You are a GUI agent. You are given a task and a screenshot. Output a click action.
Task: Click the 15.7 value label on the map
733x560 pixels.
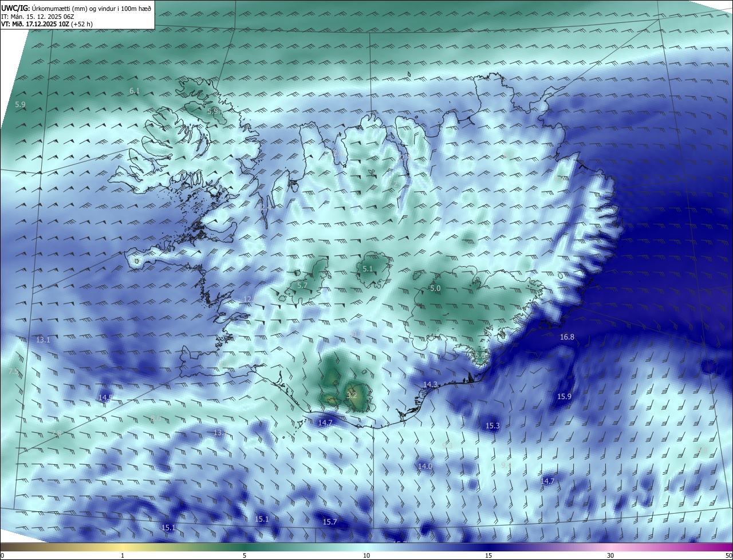click(x=330, y=522)
